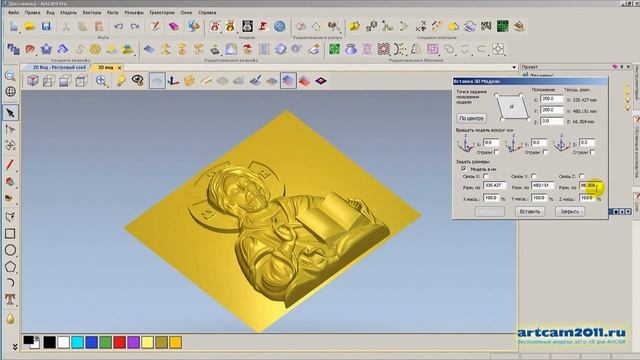Select the circle drawing tool

(x=10, y=250)
